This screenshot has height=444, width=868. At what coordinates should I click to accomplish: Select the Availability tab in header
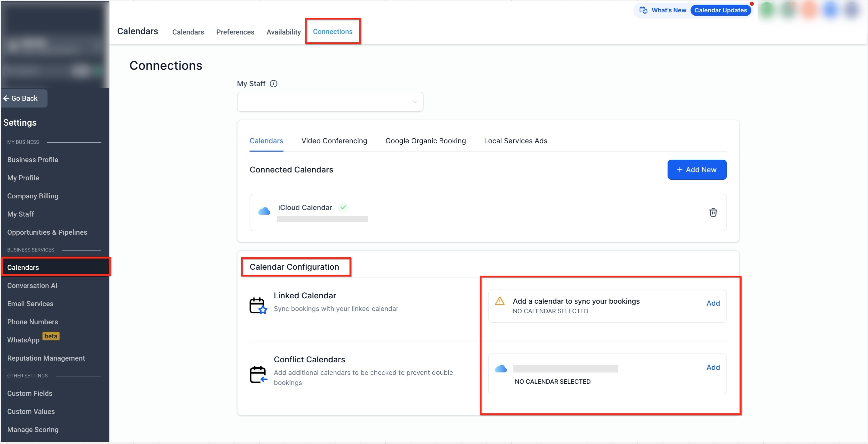click(x=283, y=32)
